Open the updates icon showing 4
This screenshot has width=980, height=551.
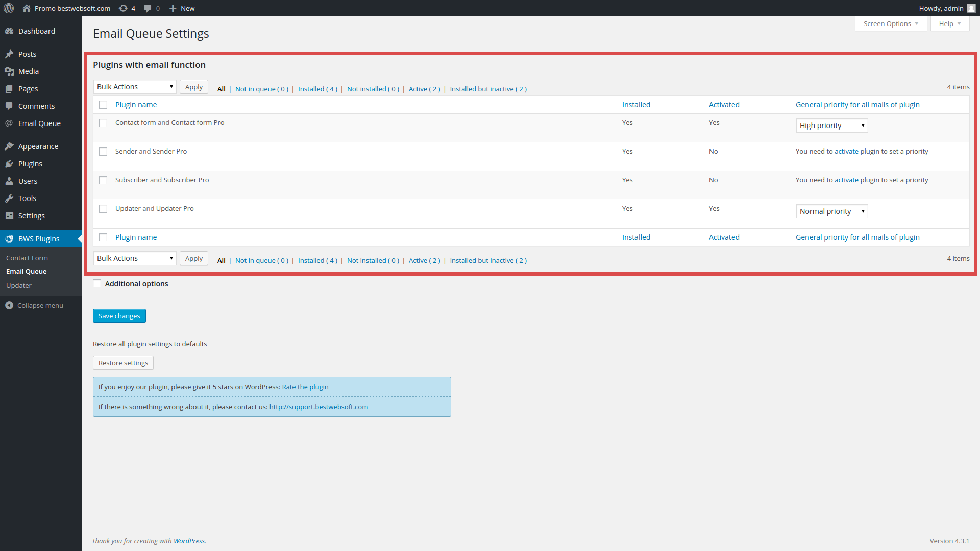point(123,8)
